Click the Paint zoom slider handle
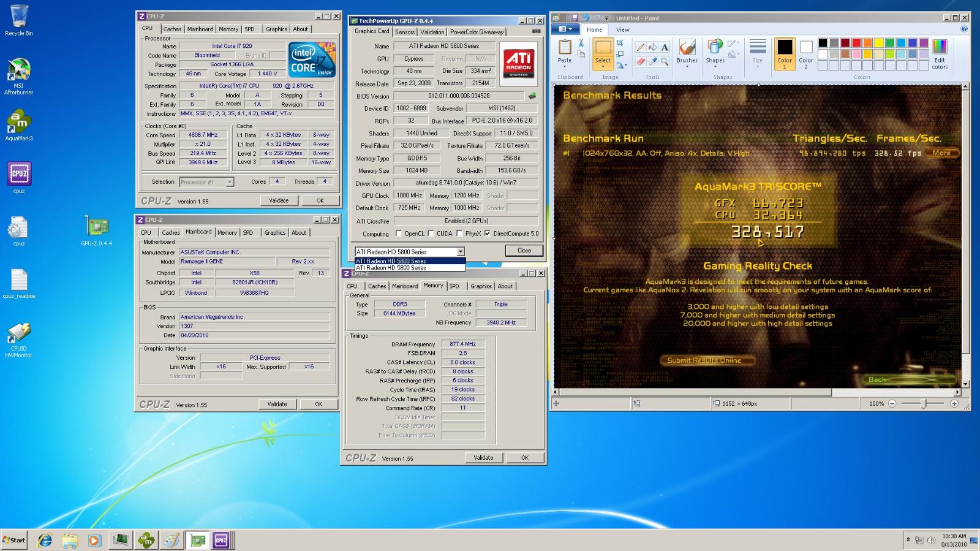980x551 pixels. click(x=924, y=403)
